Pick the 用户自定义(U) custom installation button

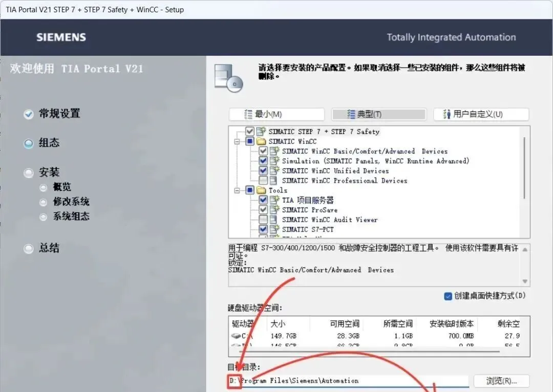[x=481, y=114]
